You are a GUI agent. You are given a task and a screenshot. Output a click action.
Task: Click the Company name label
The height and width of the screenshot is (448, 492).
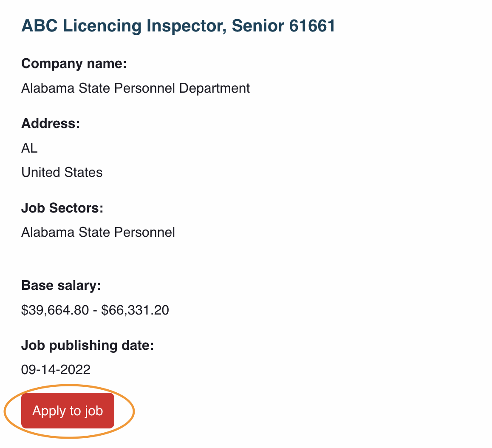(x=74, y=64)
